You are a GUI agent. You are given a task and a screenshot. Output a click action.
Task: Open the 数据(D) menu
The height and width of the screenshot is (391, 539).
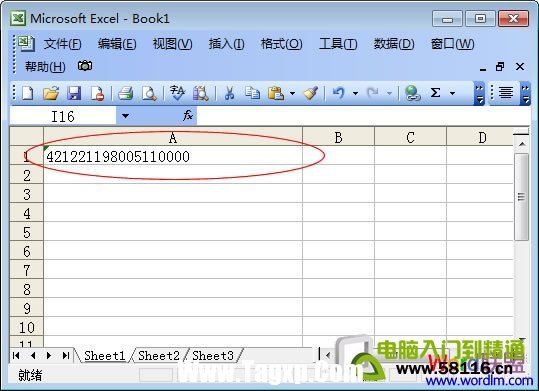(x=394, y=44)
